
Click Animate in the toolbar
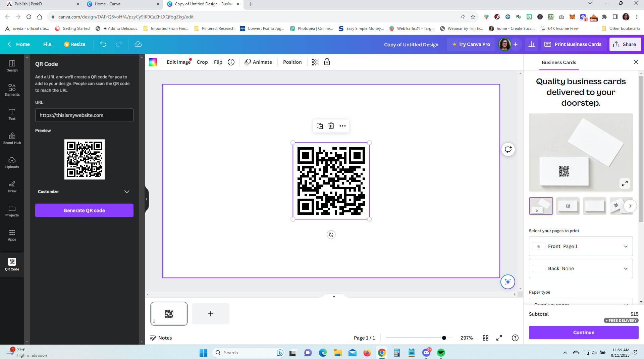[x=258, y=62]
